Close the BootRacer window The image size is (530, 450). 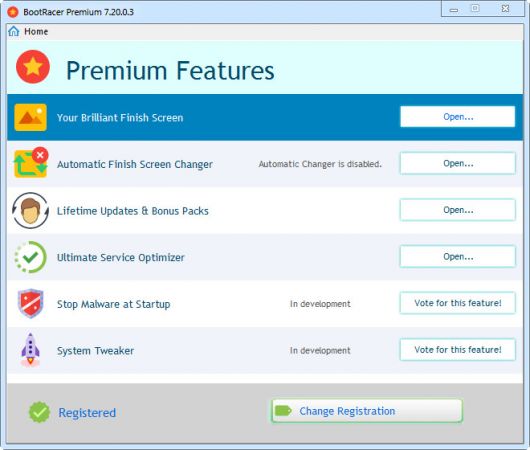[505, 8]
